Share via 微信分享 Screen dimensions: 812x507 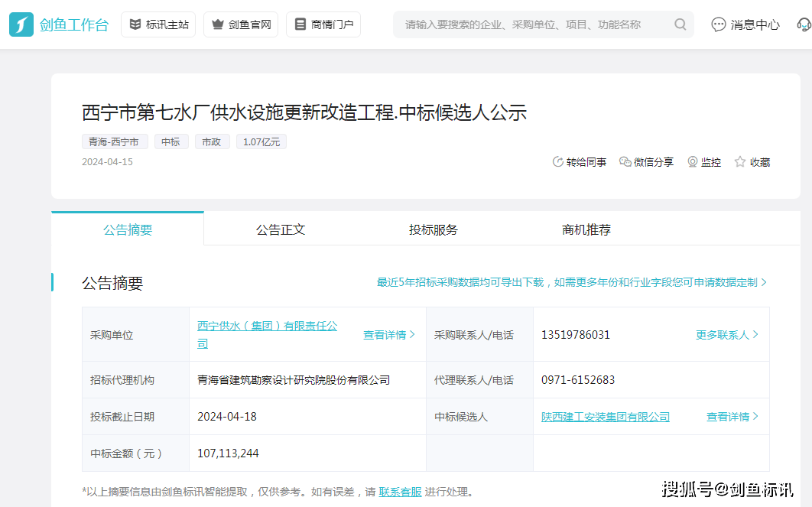[646, 162]
